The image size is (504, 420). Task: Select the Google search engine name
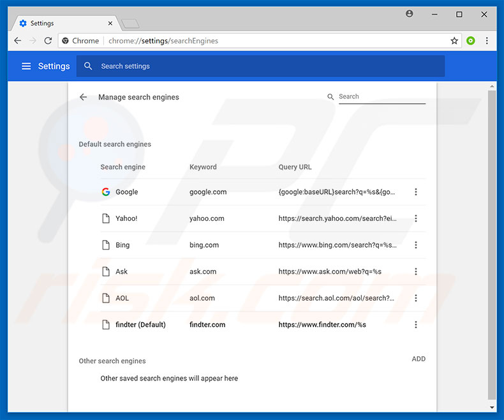[x=127, y=192]
